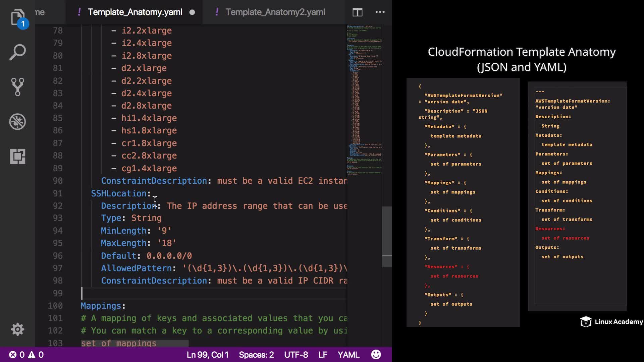Open the Spaces: 2 indentation selector
Viewport: 644px width, 362px height.
(x=256, y=355)
